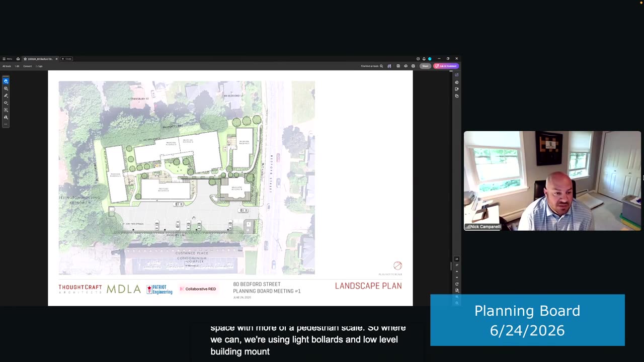Open the All tools menu

(x=7, y=66)
